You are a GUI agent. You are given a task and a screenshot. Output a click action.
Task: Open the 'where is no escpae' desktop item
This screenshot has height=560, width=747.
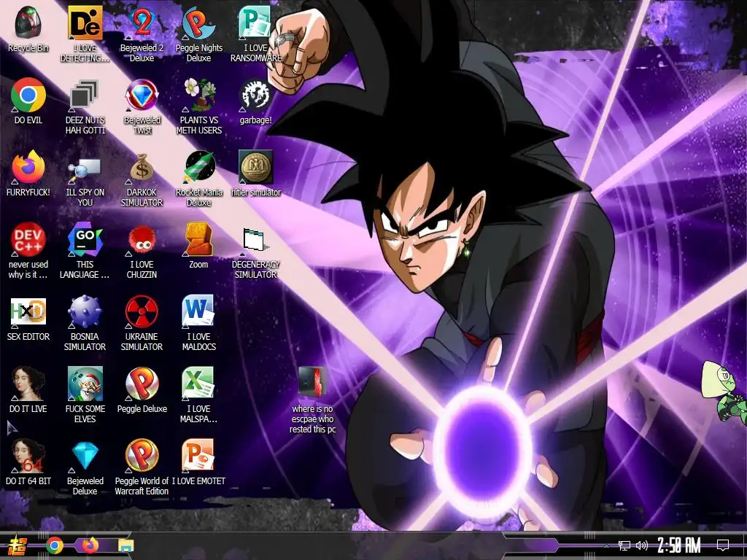[312, 383]
